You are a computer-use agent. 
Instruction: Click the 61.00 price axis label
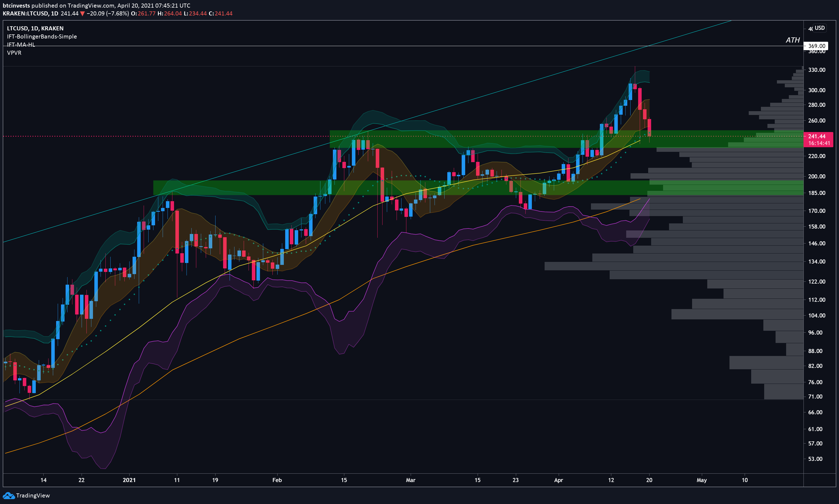[815, 429]
